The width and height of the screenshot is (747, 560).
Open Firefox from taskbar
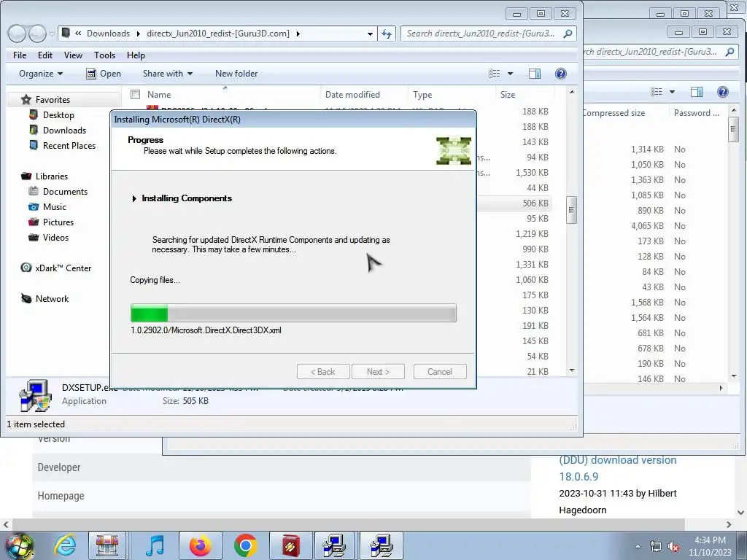[x=200, y=545]
